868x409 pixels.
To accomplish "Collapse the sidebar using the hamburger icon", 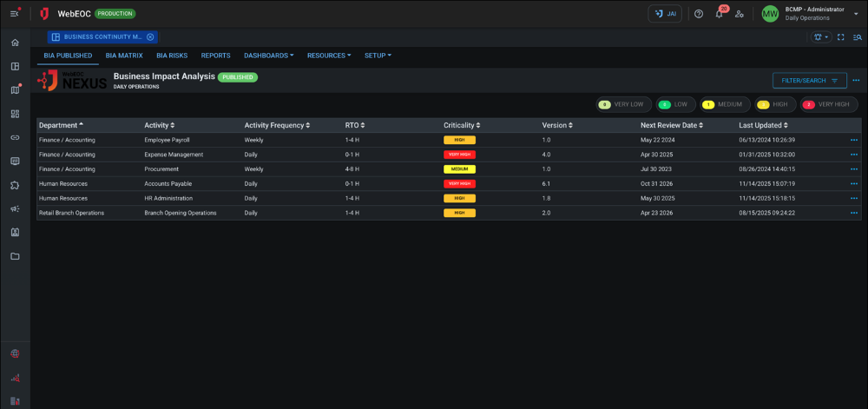I will pos(15,14).
